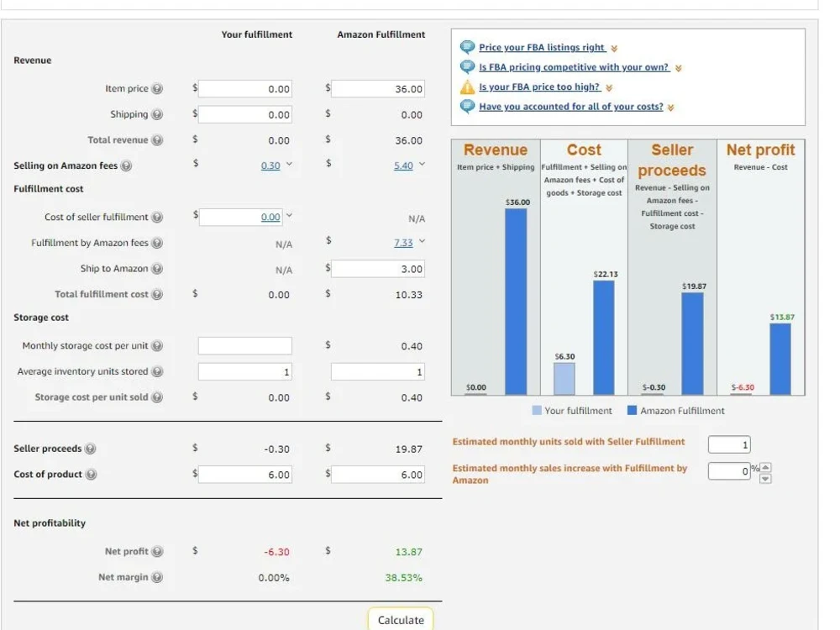This screenshot has height=630, width=840.
Task: Click Amazon Fulfillment Item price field 36.00
Action: point(378,89)
